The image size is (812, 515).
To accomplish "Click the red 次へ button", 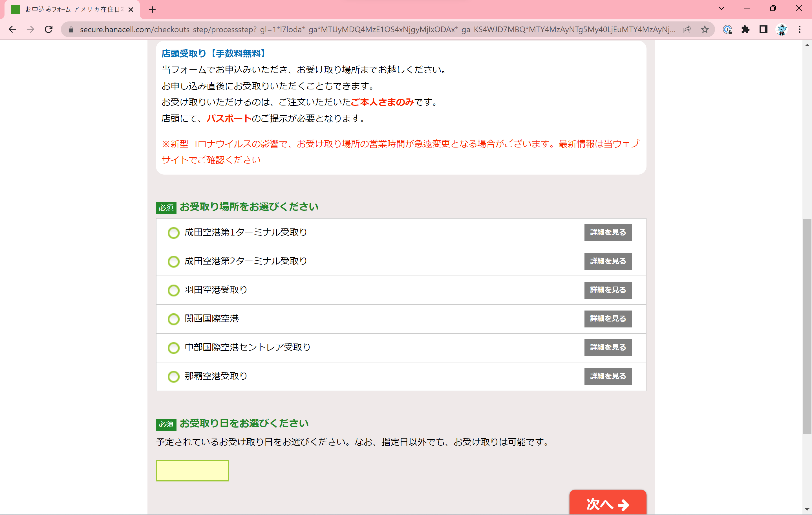I will pyautogui.click(x=608, y=503).
